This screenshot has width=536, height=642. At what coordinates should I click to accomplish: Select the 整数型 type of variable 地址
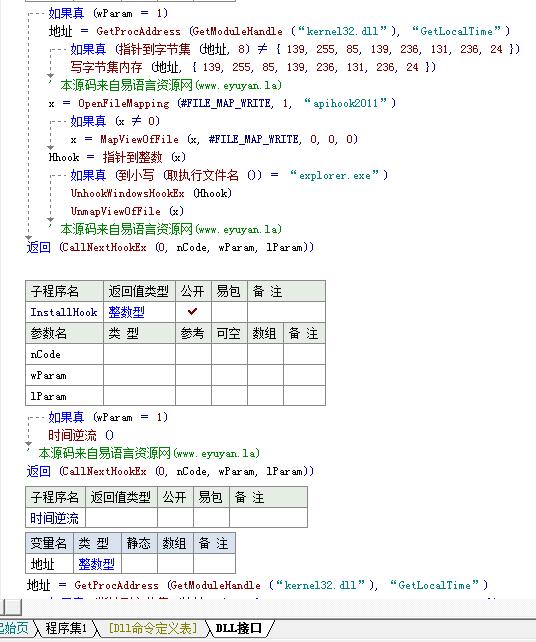coord(97,564)
